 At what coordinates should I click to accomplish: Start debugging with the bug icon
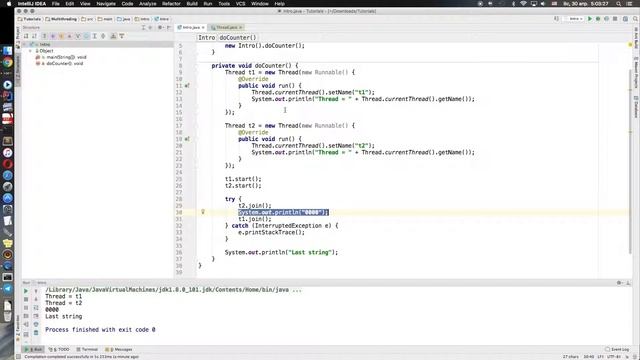coord(598,19)
